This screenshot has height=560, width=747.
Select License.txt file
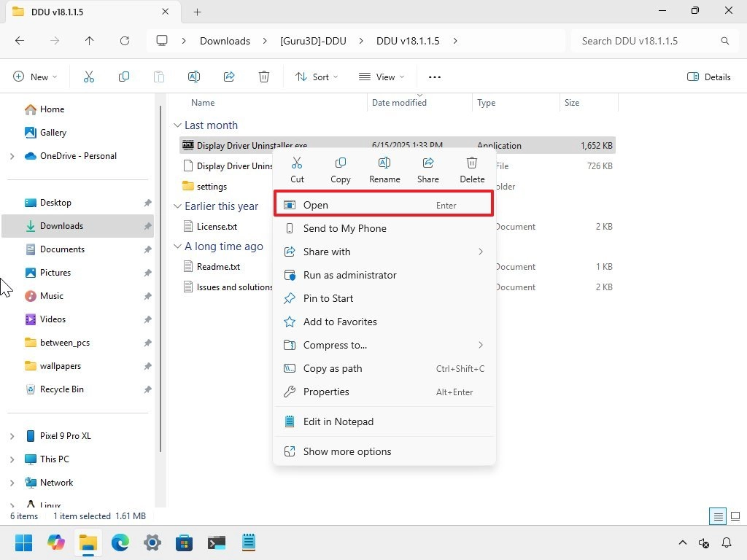pyautogui.click(x=217, y=226)
